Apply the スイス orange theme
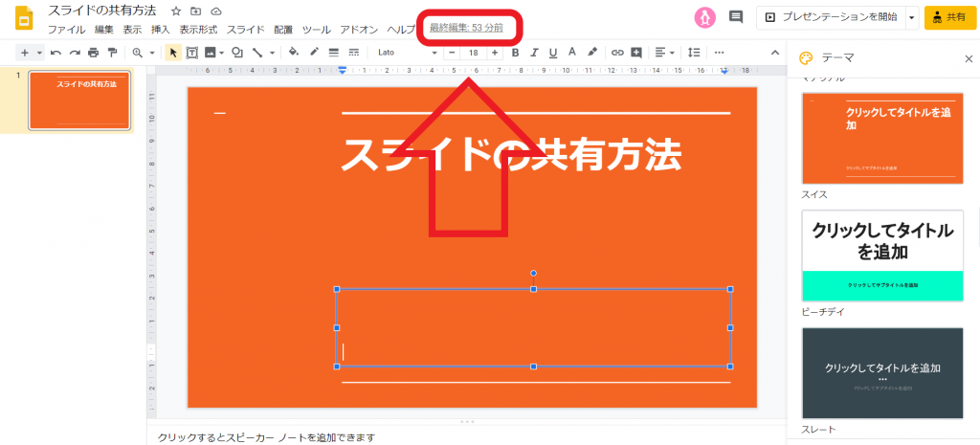Screen dimensions: 980x445 [x=882, y=138]
